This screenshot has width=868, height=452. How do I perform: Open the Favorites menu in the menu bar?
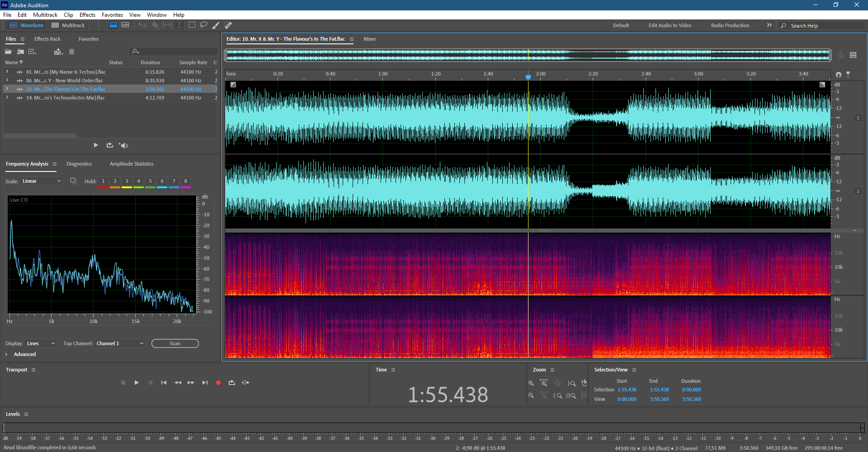(x=112, y=15)
